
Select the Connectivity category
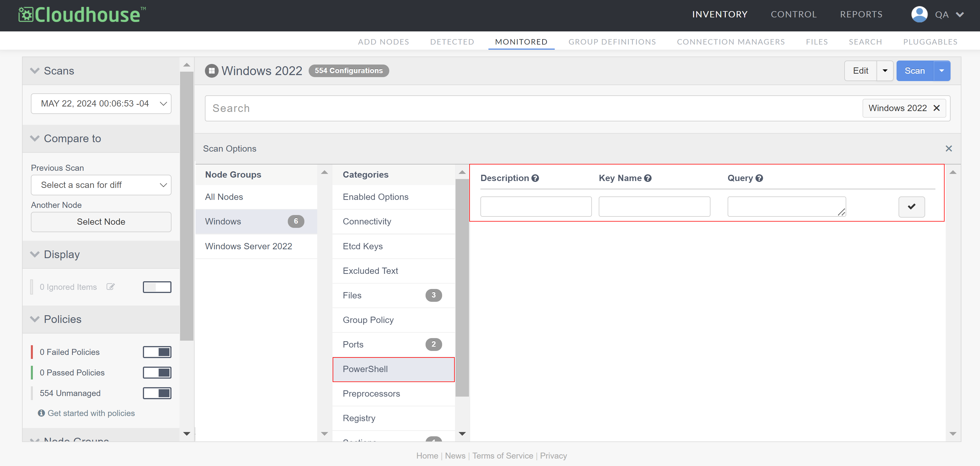[x=394, y=222]
